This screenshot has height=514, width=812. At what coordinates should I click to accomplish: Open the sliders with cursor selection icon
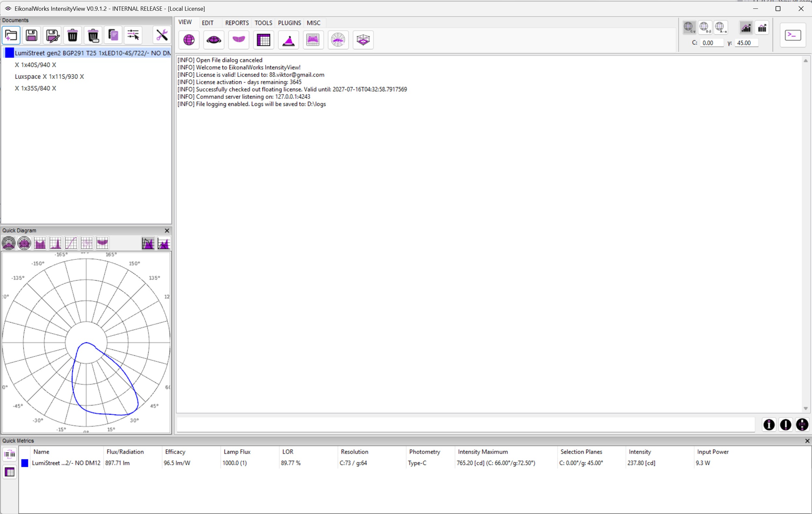coord(133,35)
